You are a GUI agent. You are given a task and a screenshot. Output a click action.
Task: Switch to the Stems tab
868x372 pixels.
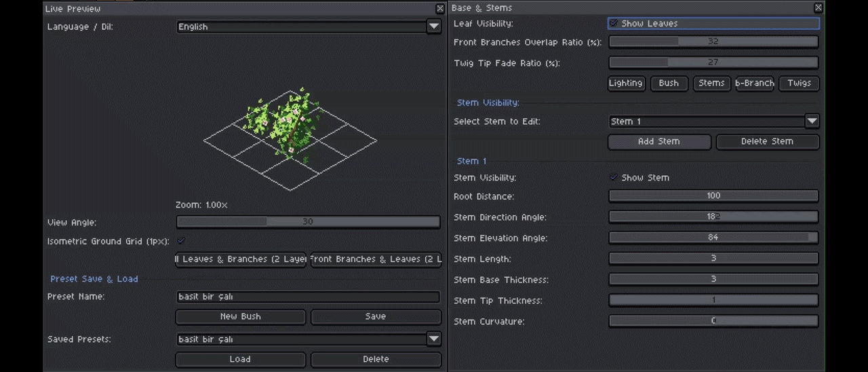[x=711, y=83]
